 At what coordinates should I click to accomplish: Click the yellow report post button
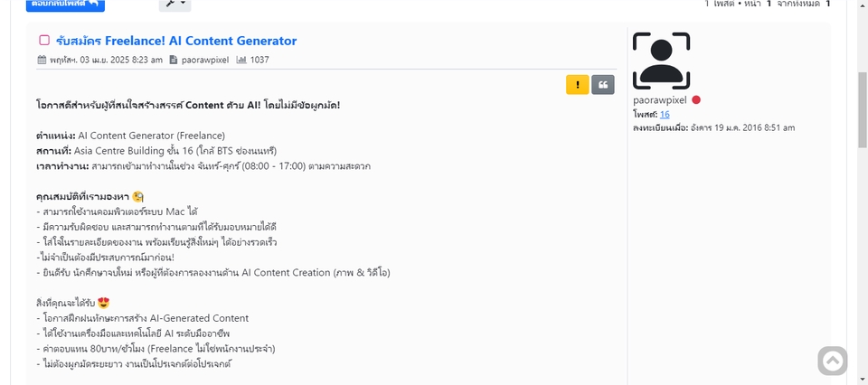[x=577, y=85]
